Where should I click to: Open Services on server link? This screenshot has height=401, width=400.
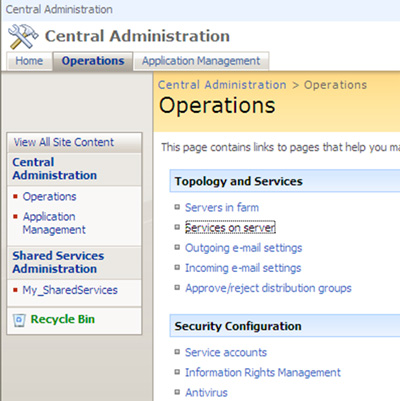(x=230, y=227)
